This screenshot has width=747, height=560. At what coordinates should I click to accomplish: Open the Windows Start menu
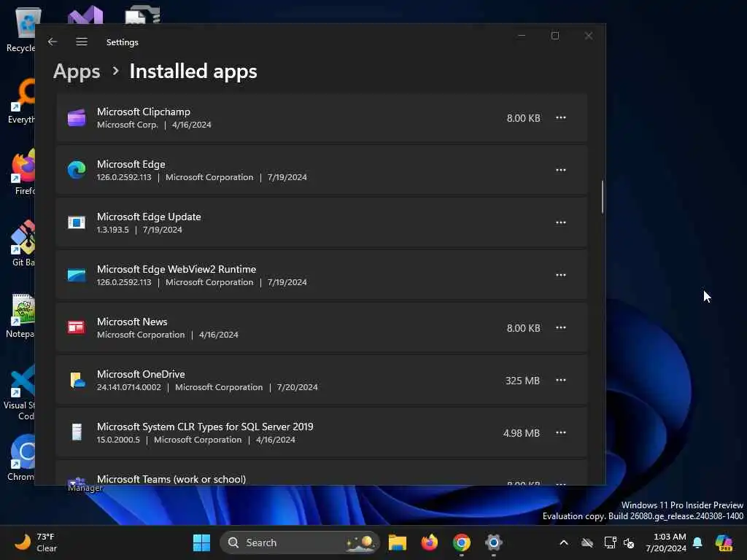pyautogui.click(x=201, y=542)
